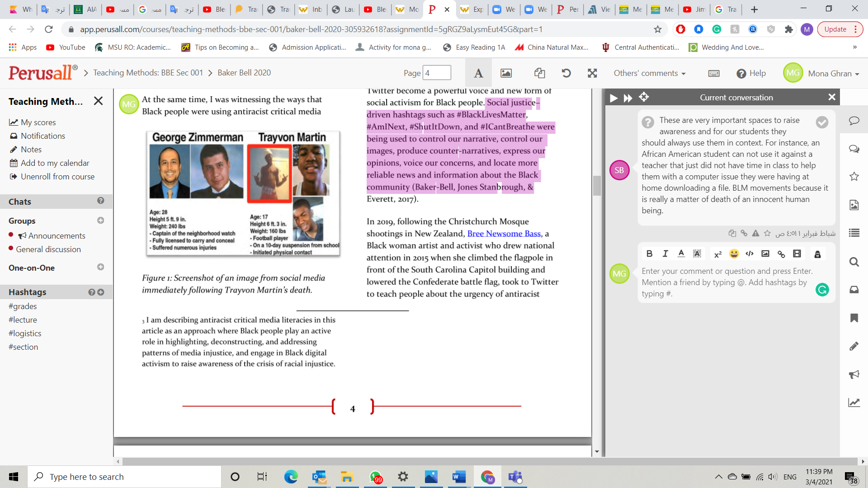The width and height of the screenshot is (868, 488).
Task: Click the pencil notes icon in right sidebar
Action: 854,346
